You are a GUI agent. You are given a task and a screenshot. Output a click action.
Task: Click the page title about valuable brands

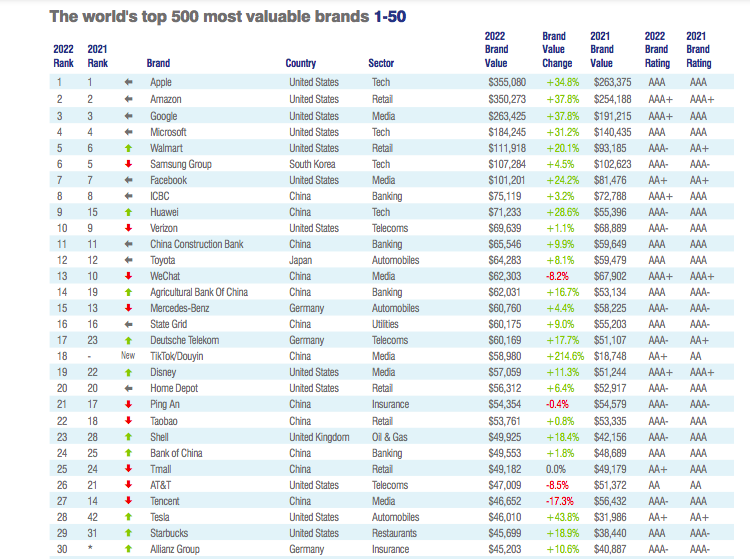tap(228, 16)
